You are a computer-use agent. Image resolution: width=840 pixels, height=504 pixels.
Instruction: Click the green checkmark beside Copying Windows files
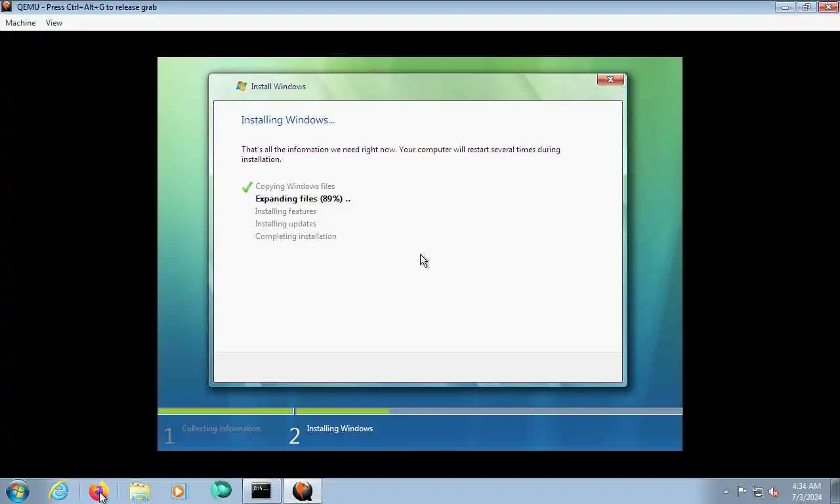point(247,187)
